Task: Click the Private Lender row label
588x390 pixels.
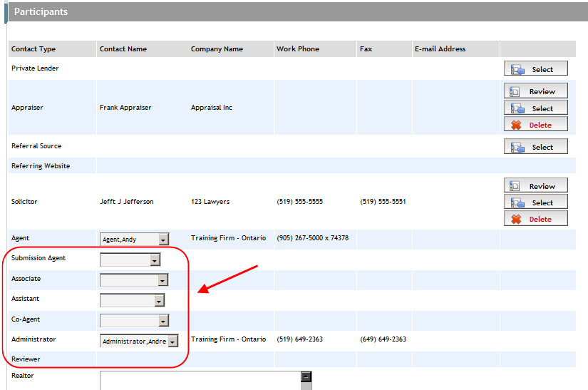Action: point(35,68)
